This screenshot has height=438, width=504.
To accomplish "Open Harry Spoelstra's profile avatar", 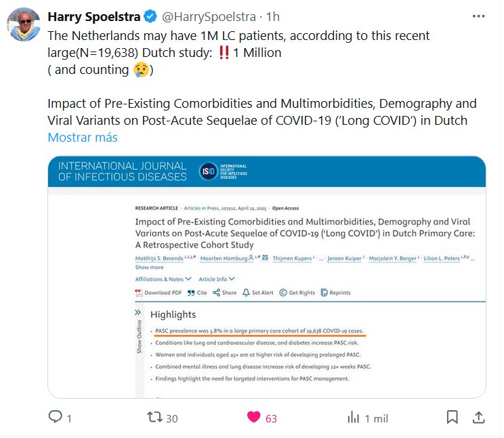I will (22, 25).
